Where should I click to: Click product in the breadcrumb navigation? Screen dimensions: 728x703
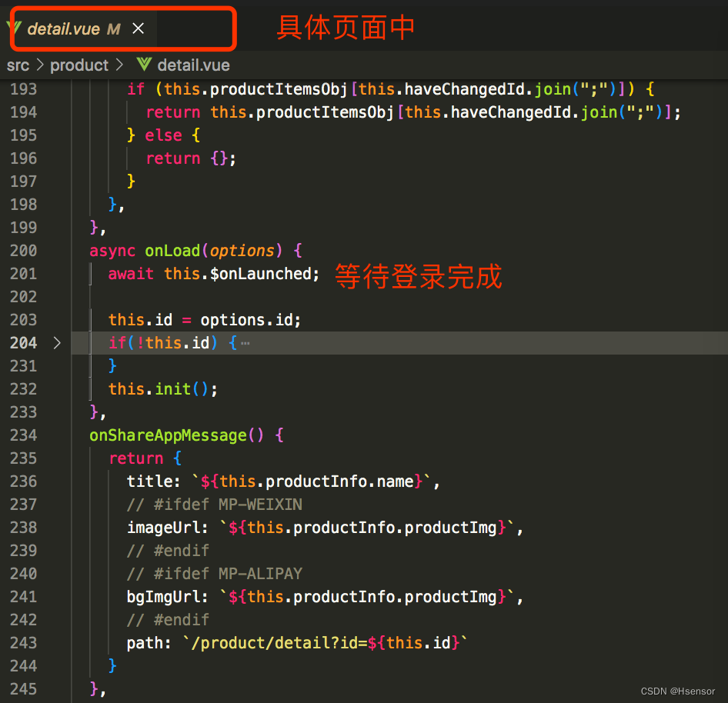coord(79,65)
